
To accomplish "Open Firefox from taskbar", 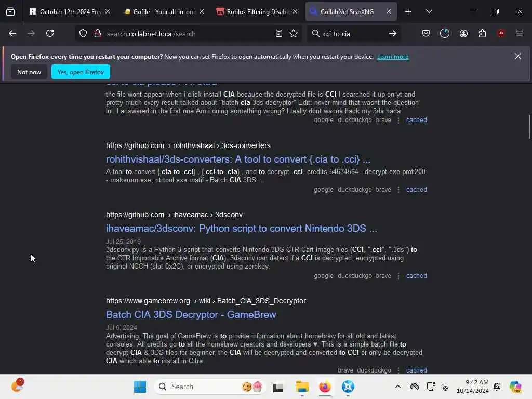I will [x=325, y=387].
